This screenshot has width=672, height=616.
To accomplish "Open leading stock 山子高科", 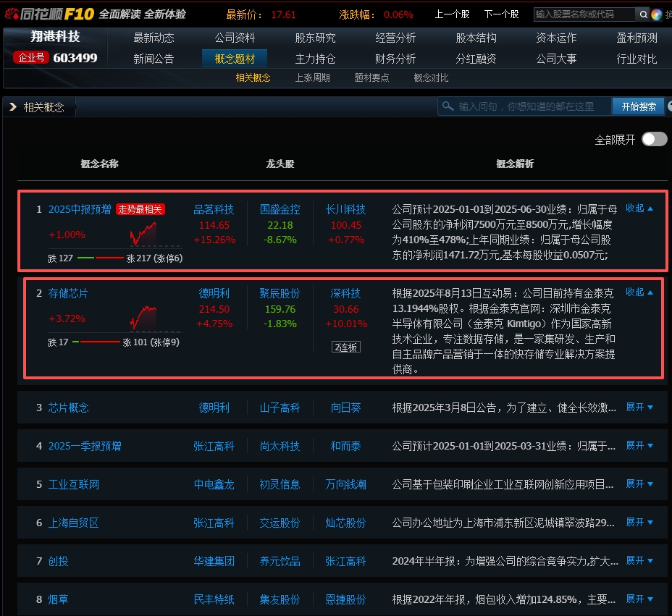I will click(280, 408).
